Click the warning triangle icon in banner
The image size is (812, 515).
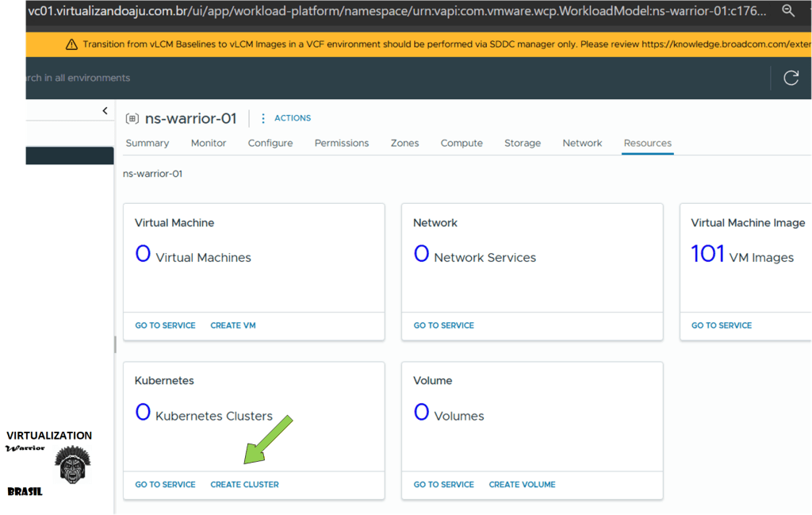[71, 44]
